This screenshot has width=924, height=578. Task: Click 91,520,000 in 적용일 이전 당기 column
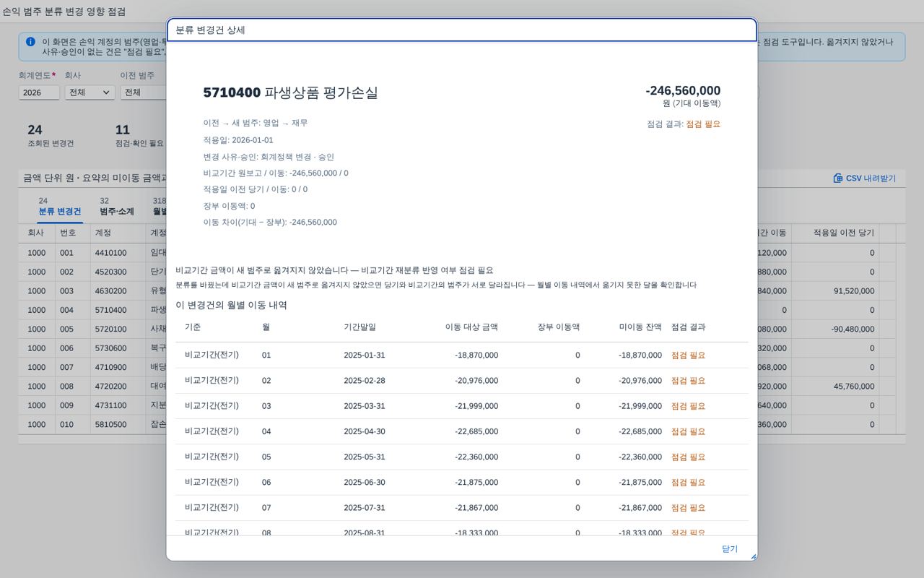853,291
